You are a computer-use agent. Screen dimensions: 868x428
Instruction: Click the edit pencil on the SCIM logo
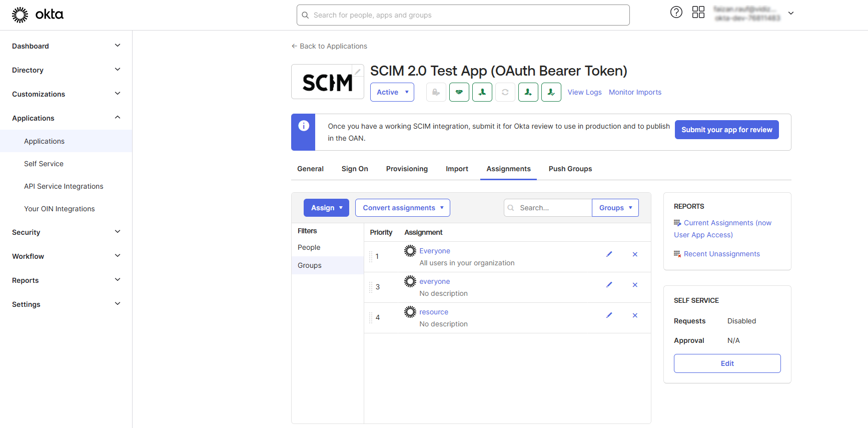(x=358, y=72)
